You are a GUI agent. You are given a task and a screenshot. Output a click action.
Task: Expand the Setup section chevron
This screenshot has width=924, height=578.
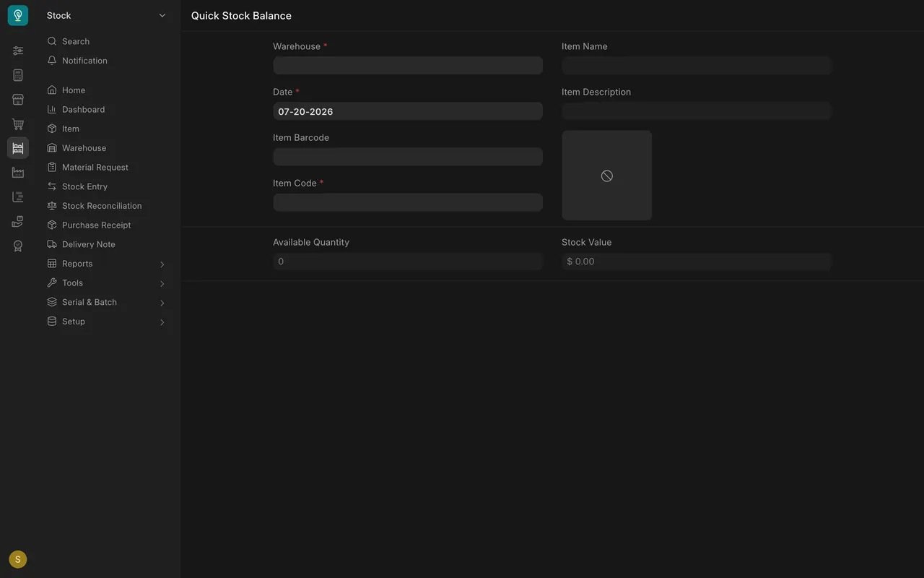[x=162, y=322]
